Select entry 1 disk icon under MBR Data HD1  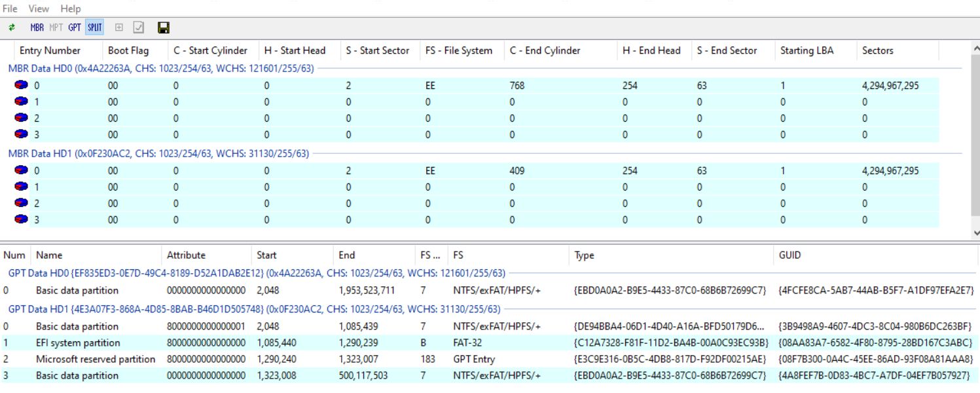pos(22,187)
